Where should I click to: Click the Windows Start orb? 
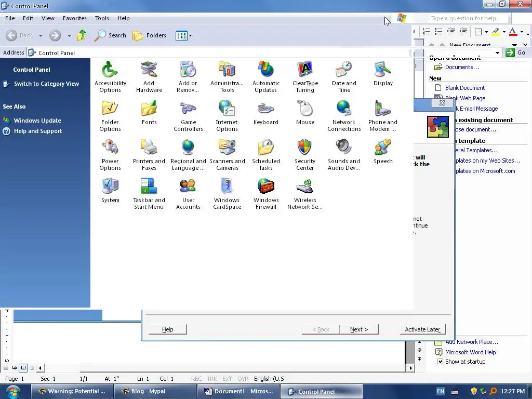[12, 392]
